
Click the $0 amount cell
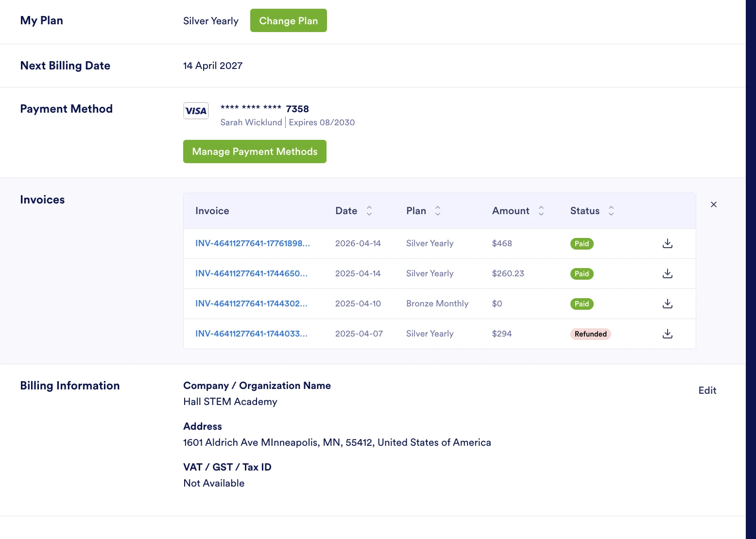tap(497, 303)
